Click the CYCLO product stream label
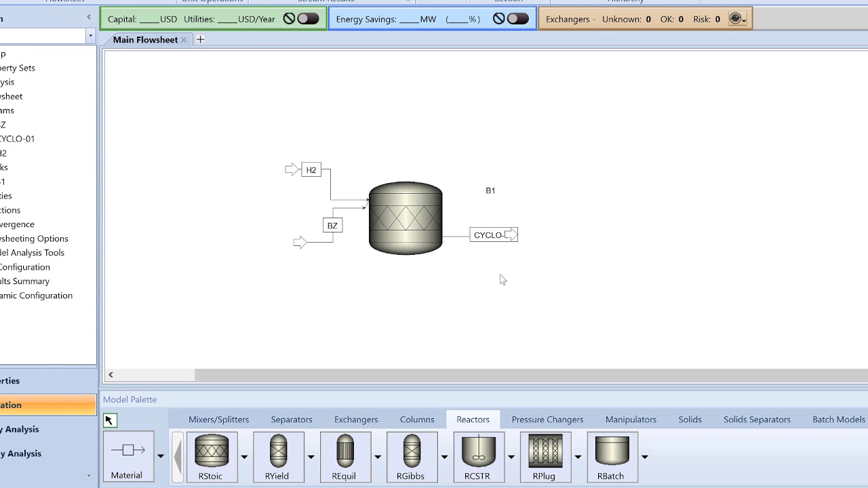This screenshot has width=868, height=488. [x=489, y=235]
